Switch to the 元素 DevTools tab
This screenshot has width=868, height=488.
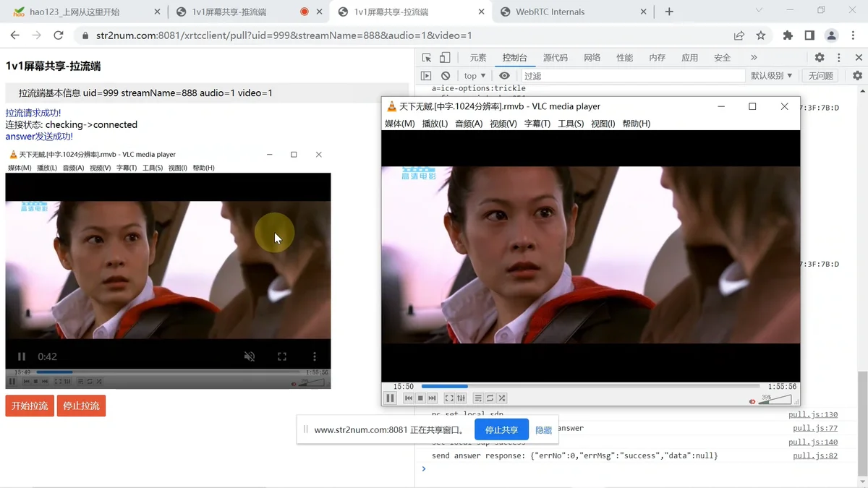[x=478, y=58]
